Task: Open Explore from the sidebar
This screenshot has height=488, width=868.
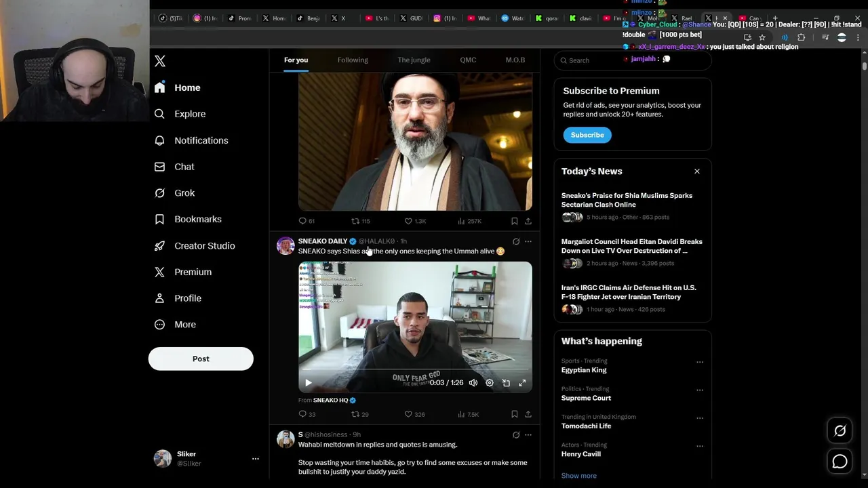Action: tap(180, 114)
